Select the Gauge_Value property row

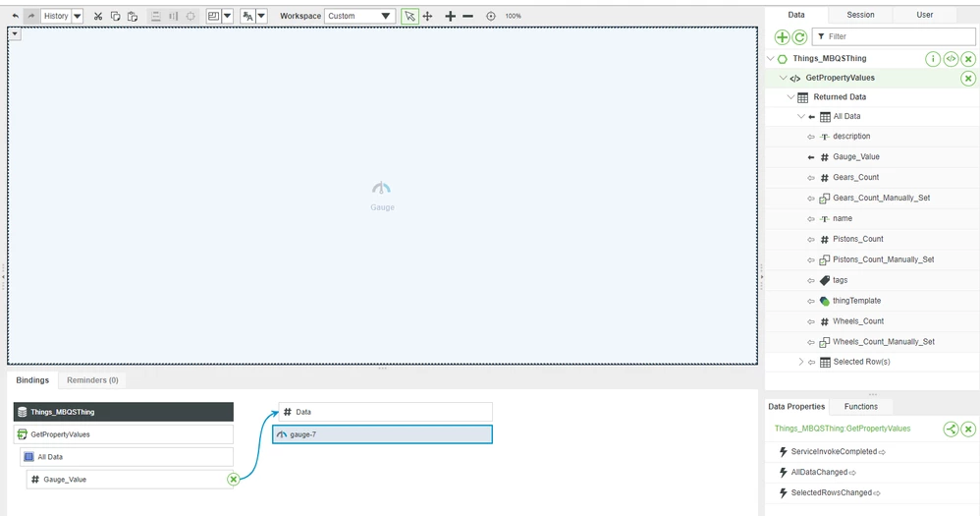click(x=873, y=157)
